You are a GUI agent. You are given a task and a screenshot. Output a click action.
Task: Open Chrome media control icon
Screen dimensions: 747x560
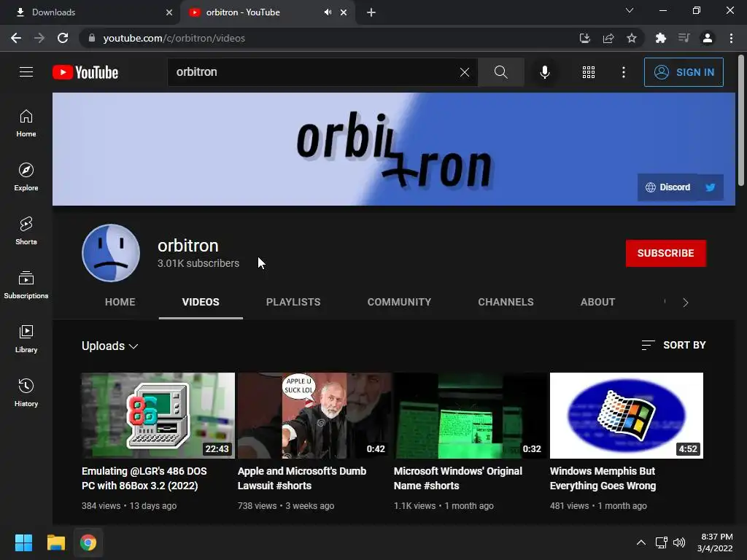click(x=684, y=38)
